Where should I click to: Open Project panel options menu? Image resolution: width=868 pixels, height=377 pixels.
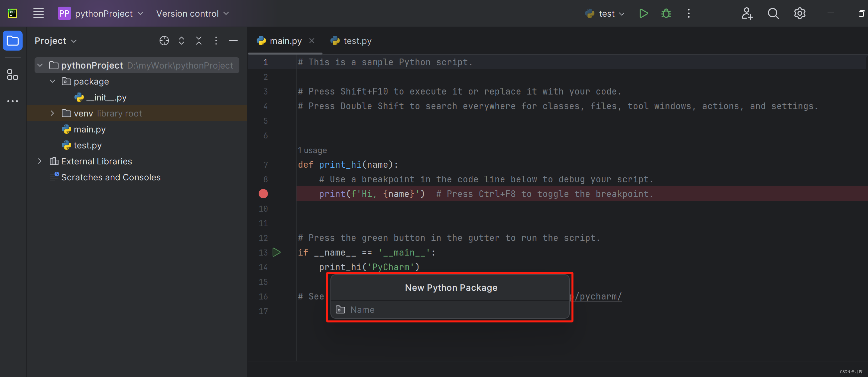click(216, 41)
